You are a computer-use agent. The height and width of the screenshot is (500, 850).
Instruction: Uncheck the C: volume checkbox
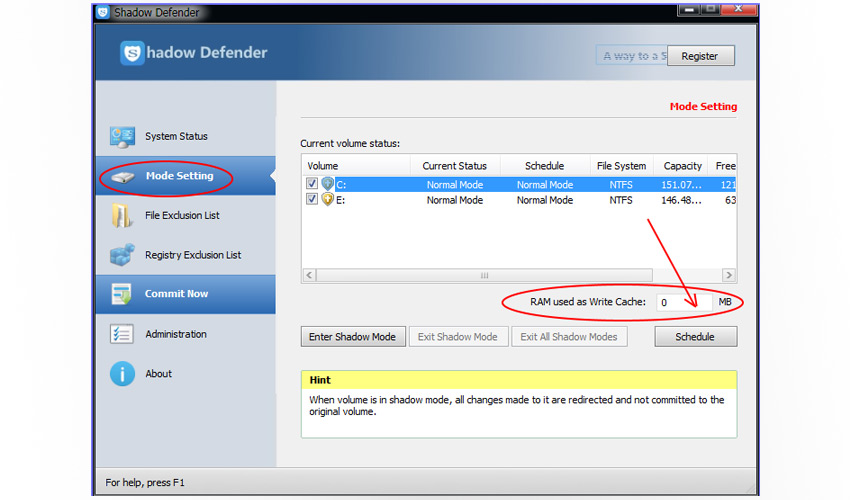[x=312, y=184]
